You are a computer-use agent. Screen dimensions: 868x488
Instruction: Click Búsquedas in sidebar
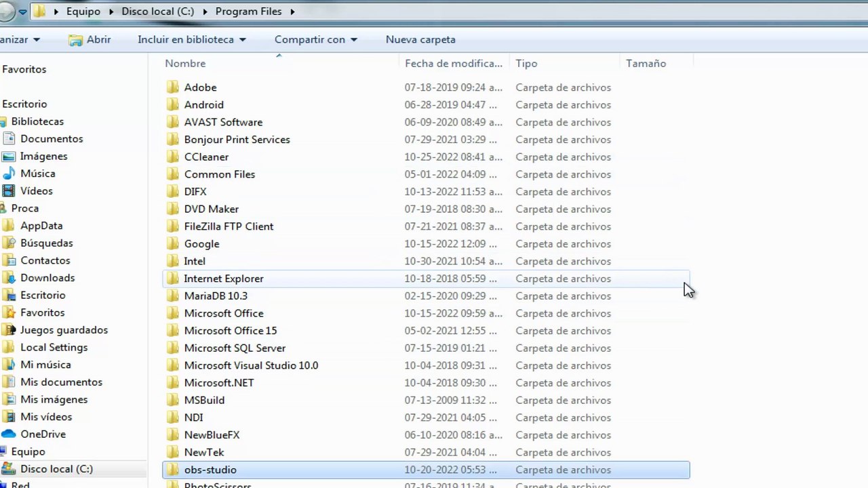pyautogui.click(x=47, y=243)
